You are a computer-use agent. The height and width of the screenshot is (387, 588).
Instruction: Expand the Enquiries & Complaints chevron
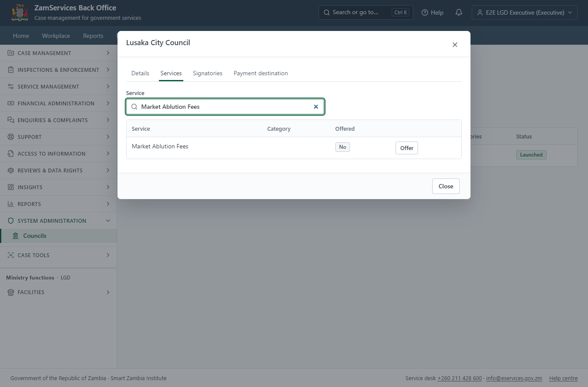pos(108,120)
